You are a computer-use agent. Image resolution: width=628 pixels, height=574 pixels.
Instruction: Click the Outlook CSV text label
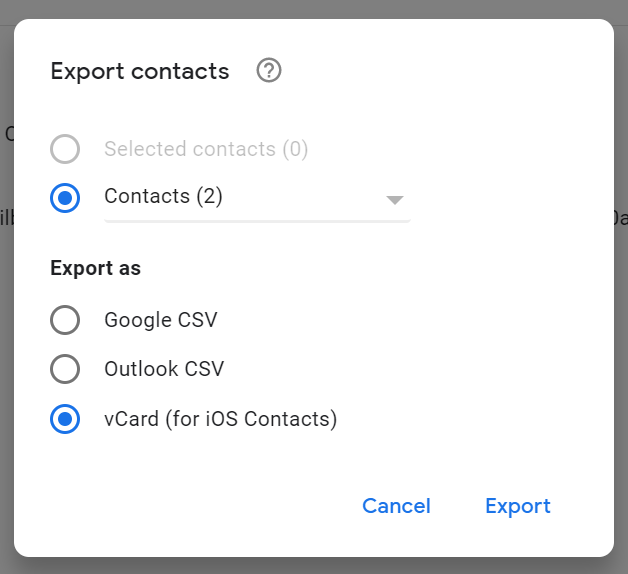coord(164,369)
